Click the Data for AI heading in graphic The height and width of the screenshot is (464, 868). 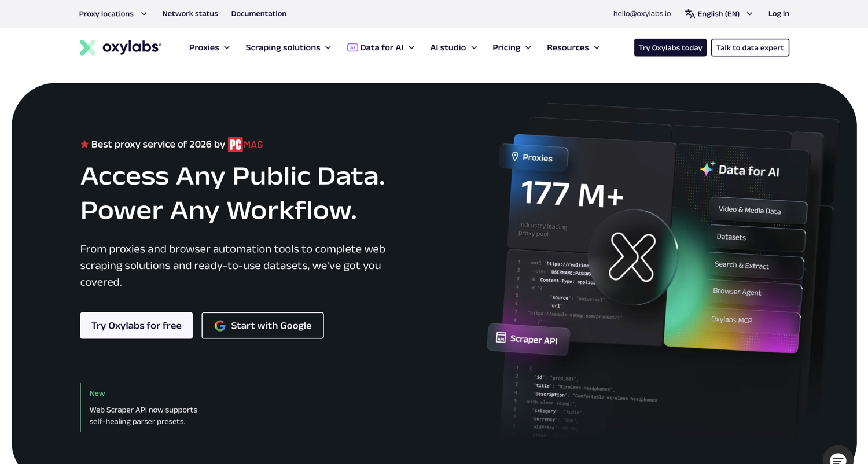click(749, 171)
